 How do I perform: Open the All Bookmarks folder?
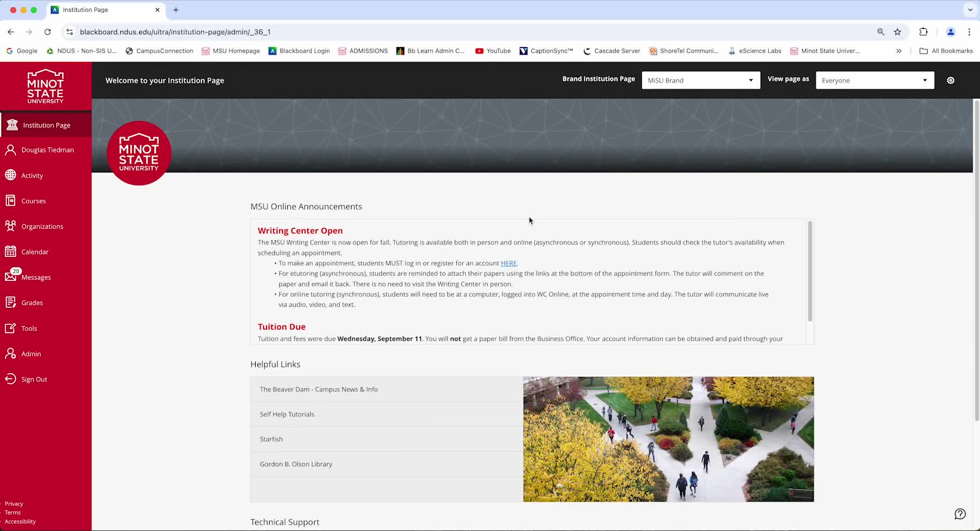[x=946, y=51]
